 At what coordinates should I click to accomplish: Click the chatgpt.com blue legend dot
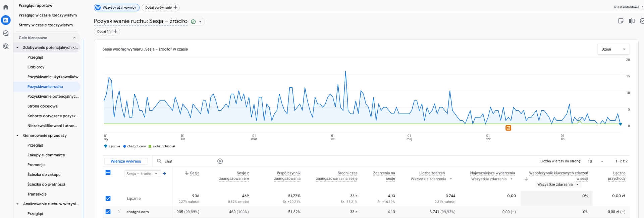click(125, 146)
